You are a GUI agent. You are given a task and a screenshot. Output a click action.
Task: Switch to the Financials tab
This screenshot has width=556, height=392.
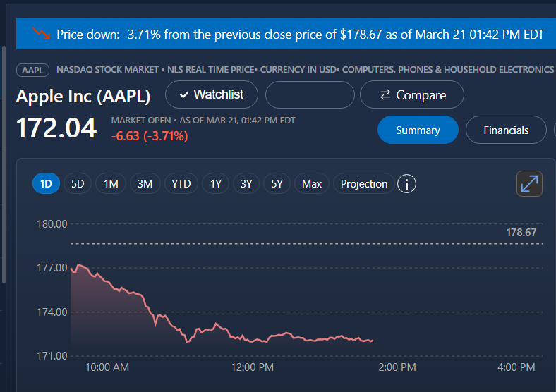coord(506,130)
